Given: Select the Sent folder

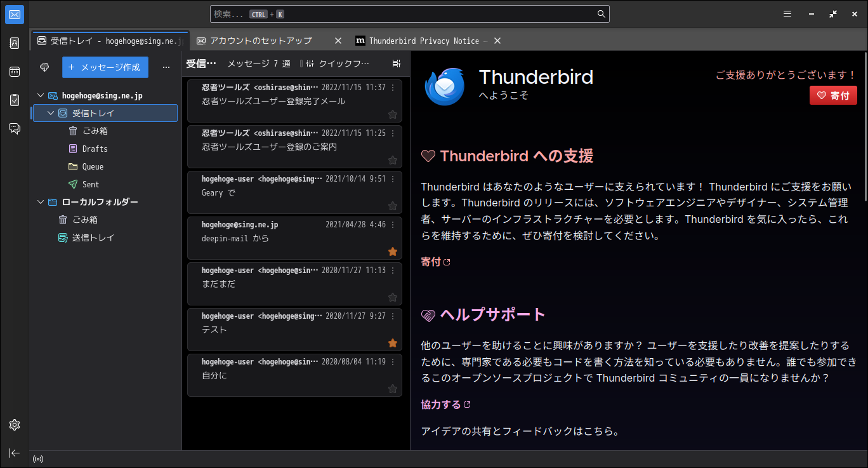Looking at the screenshot, I should (105, 184).
